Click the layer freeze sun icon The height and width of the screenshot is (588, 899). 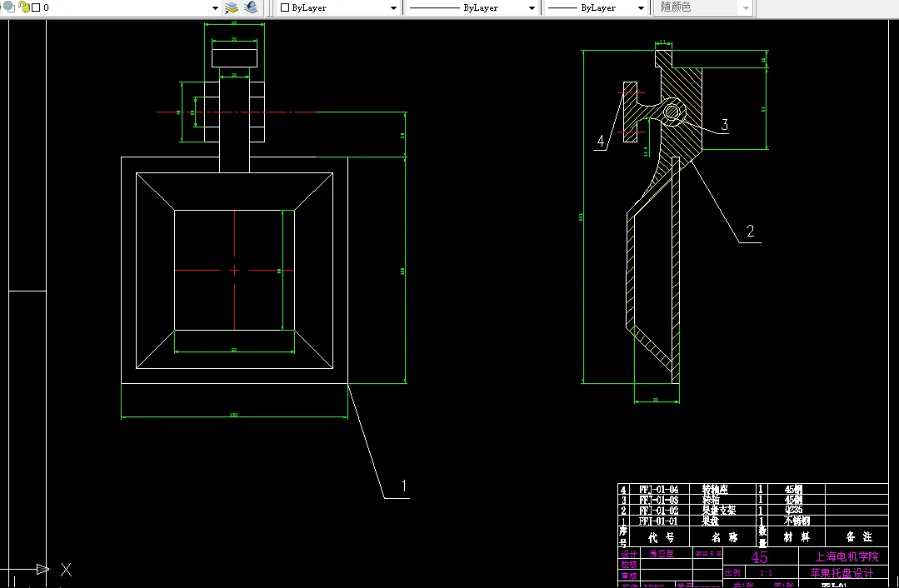point(9,7)
